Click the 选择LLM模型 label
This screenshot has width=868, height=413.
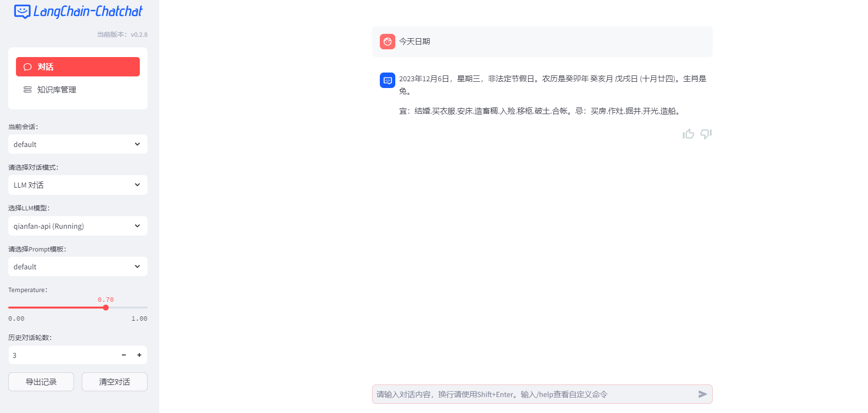coord(29,208)
